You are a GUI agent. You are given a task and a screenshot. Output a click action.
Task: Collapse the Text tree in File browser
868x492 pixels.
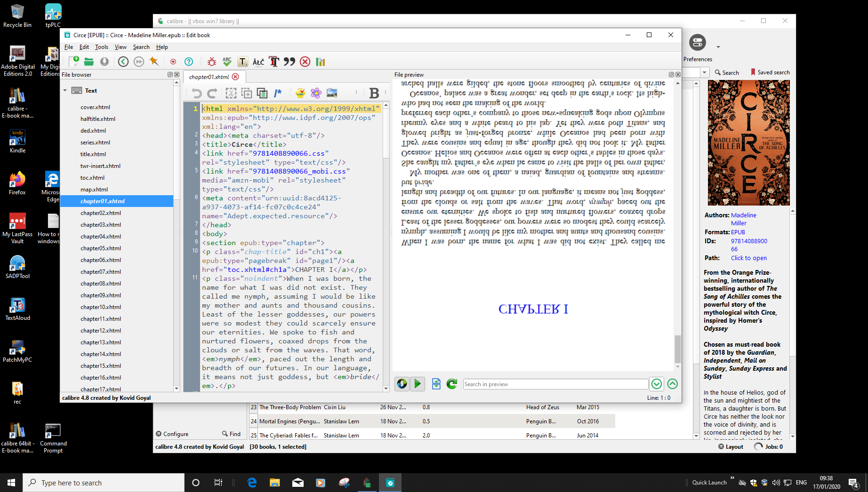pyautogui.click(x=65, y=90)
